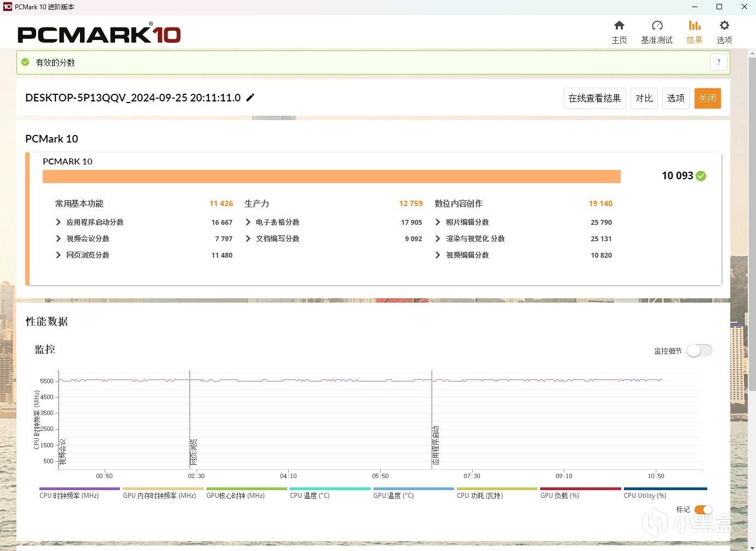Click the PCMark 10 logo
Image resolution: width=756 pixels, height=551 pixels.
point(99,33)
